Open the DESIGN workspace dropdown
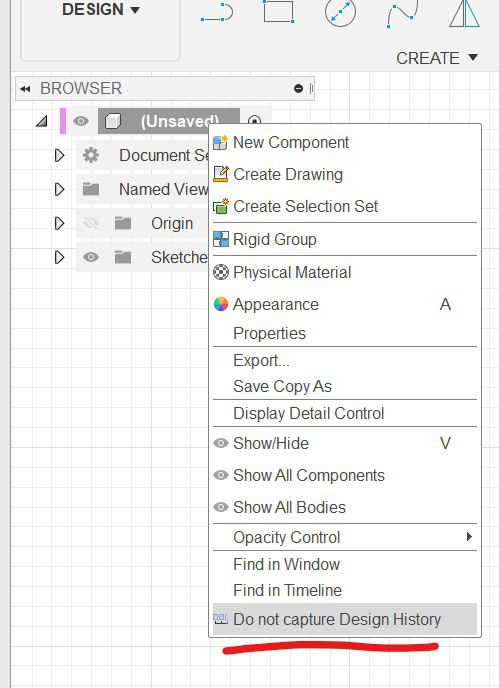 [101, 9]
